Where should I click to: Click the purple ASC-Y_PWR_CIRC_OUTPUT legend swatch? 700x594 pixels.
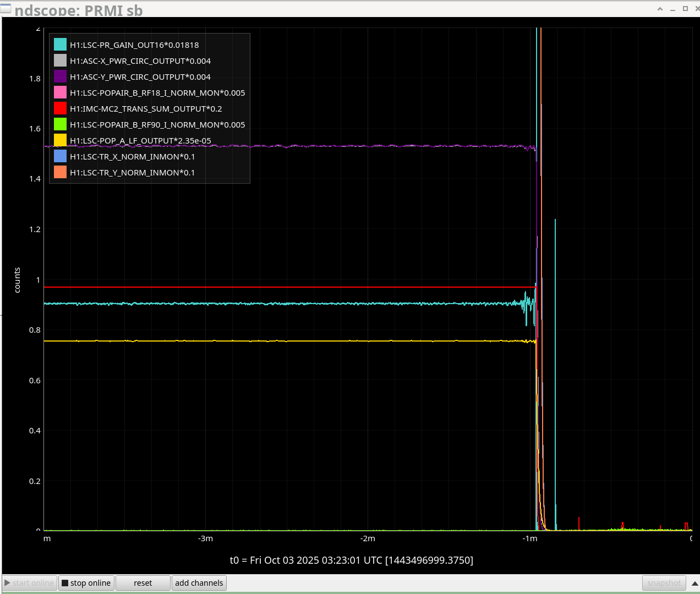pos(61,77)
